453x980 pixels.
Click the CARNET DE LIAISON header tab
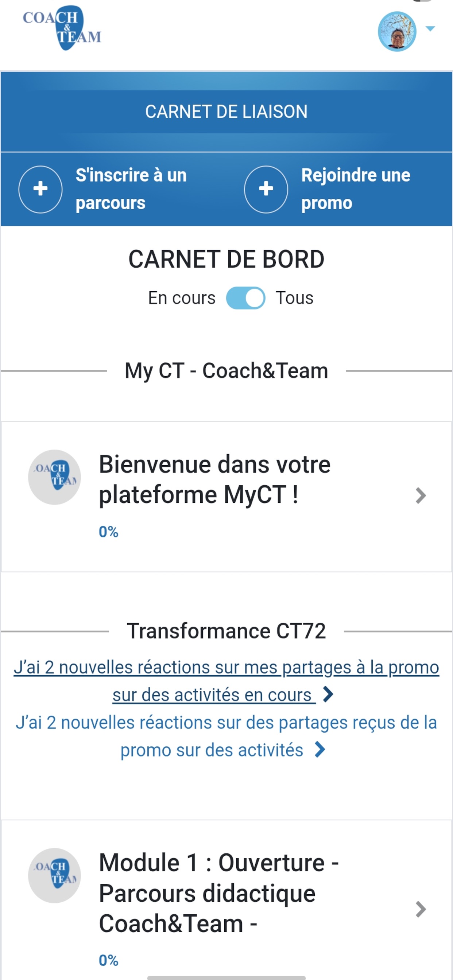point(226,112)
